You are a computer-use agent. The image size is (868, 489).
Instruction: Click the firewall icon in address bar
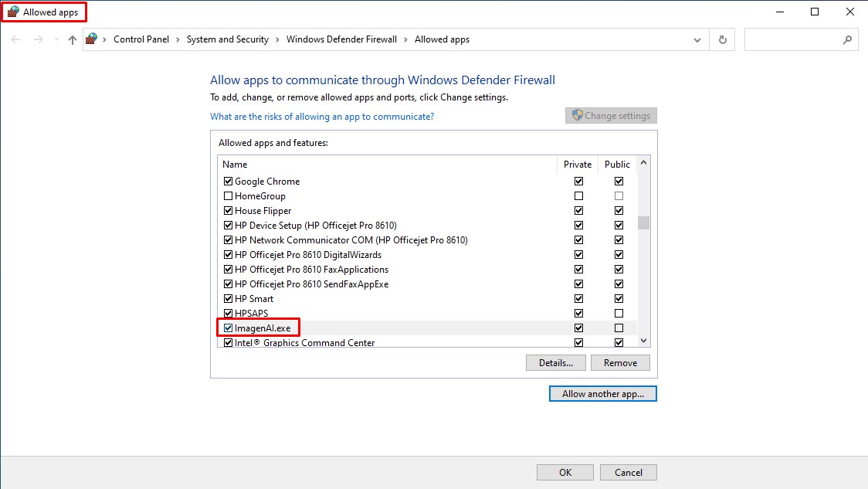pos(92,39)
